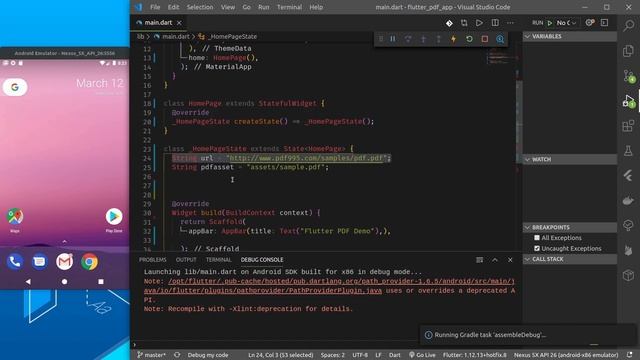Trigger Flutter Hot Reload lightning icon
This screenshot has width=640, height=360.
pyautogui.click(x=453, y=39)
